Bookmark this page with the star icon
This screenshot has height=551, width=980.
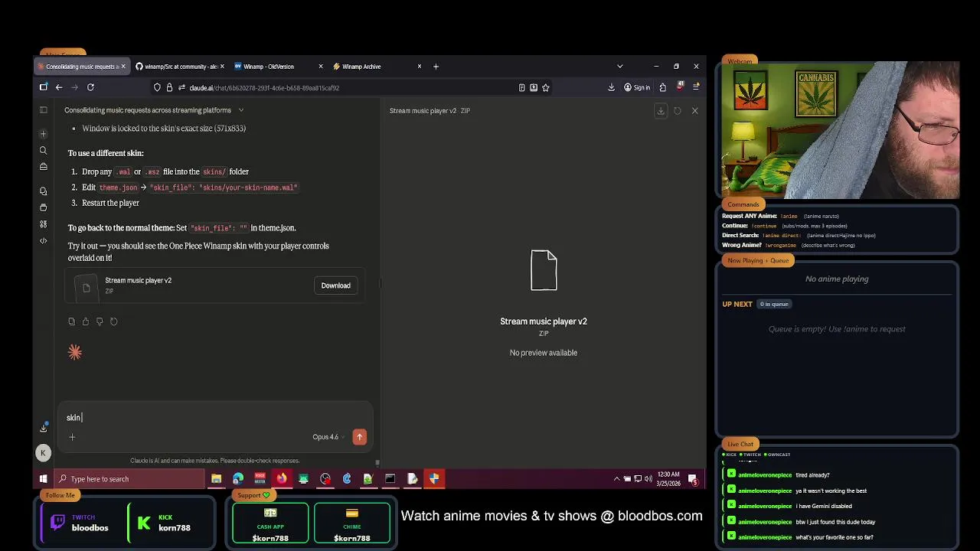tap(545, 87)
